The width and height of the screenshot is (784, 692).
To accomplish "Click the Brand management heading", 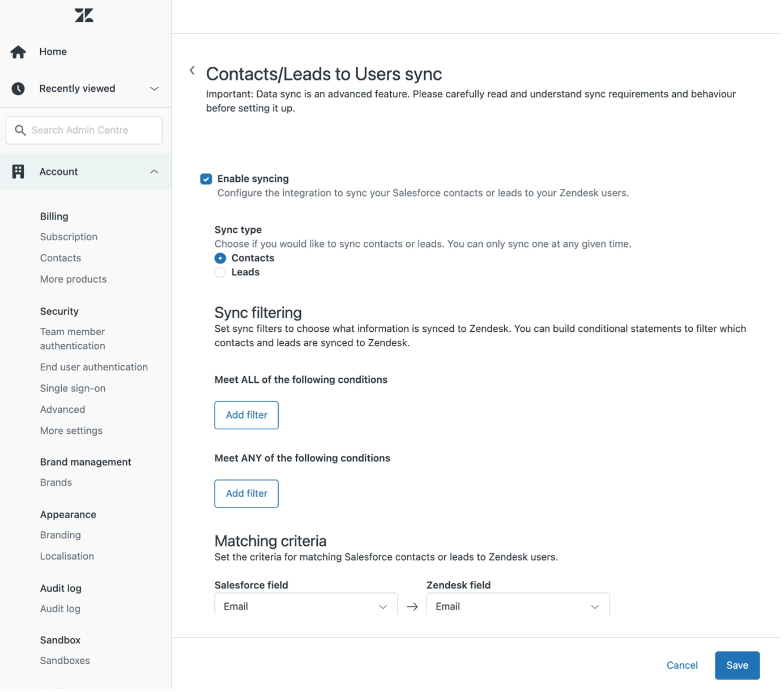I will (x=86, y=463).
